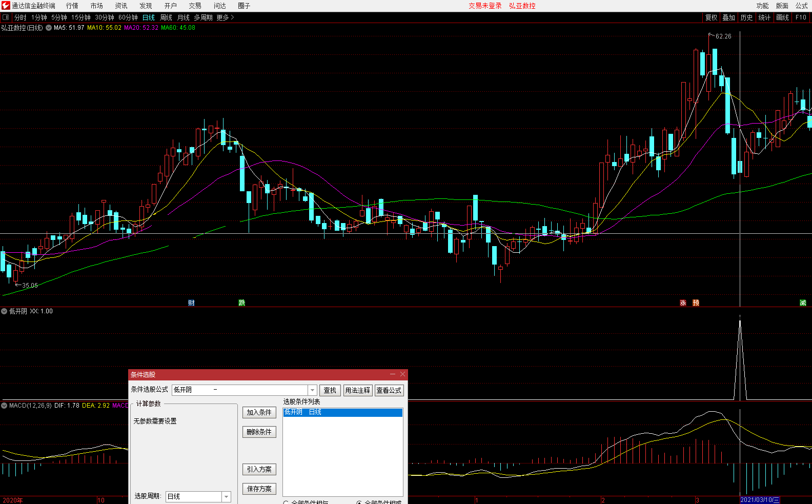Switch to the 60分钟 period tab
Screen dimensions: 812x504
click(128, 17)
